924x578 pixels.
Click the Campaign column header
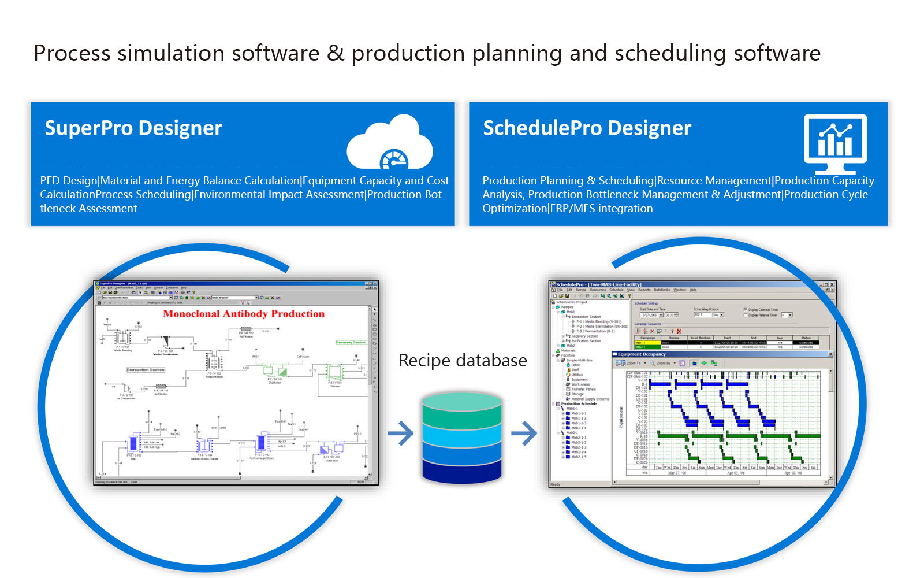click(648, 338)
